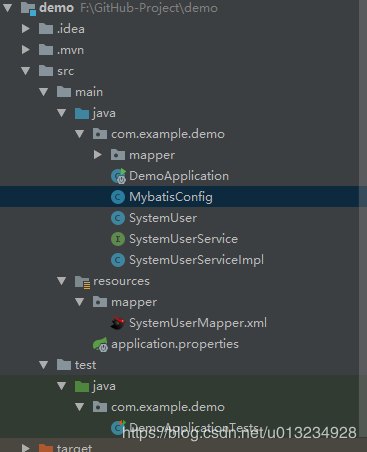This screenshot has width=367, height=452.
Task: Click the resources root folder icon
Action: pos(82,282)
